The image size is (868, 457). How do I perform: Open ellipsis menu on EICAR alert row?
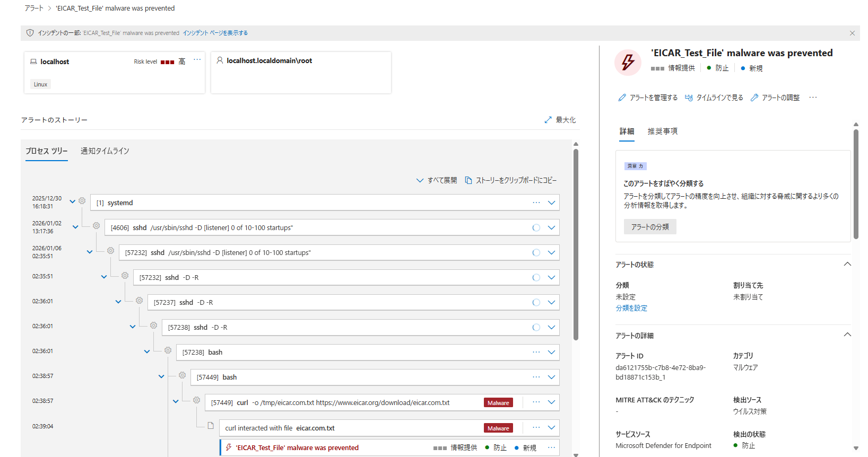click(551, 447)
